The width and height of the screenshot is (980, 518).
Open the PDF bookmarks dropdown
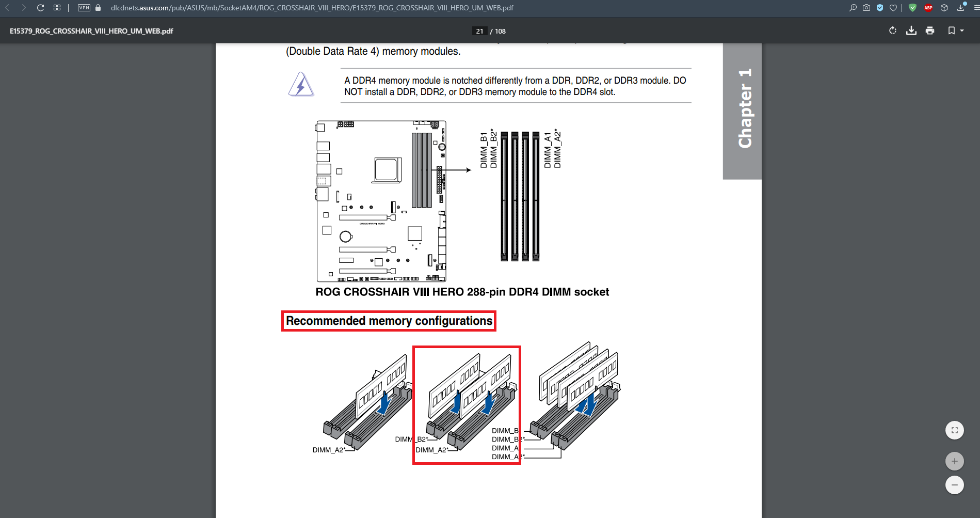tap(956, 30)
